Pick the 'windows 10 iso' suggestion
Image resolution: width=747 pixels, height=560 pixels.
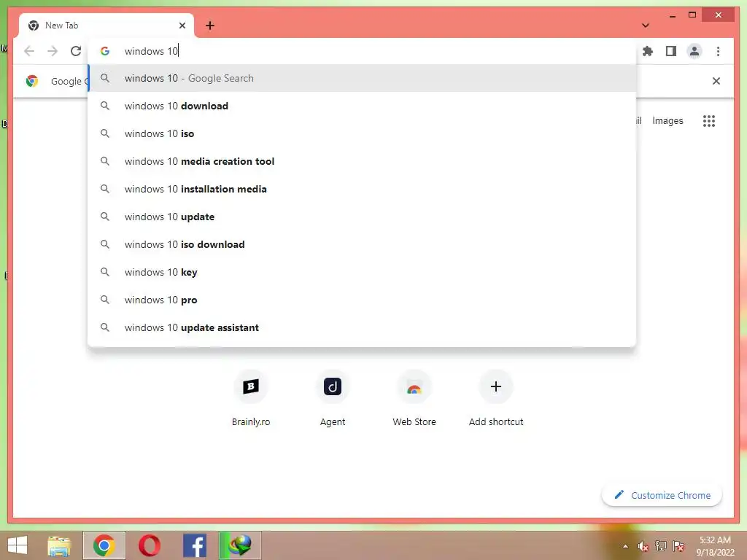pyautogui.click(x=362, y=133)
